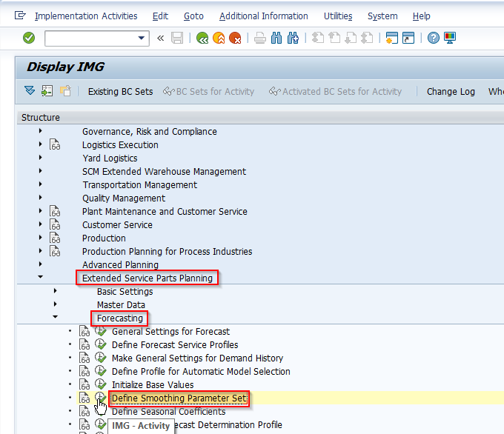This screenshot has height=434, width=504.
Task: Click Activated BC Sets for Activity button
Action: tap(335, 92)
